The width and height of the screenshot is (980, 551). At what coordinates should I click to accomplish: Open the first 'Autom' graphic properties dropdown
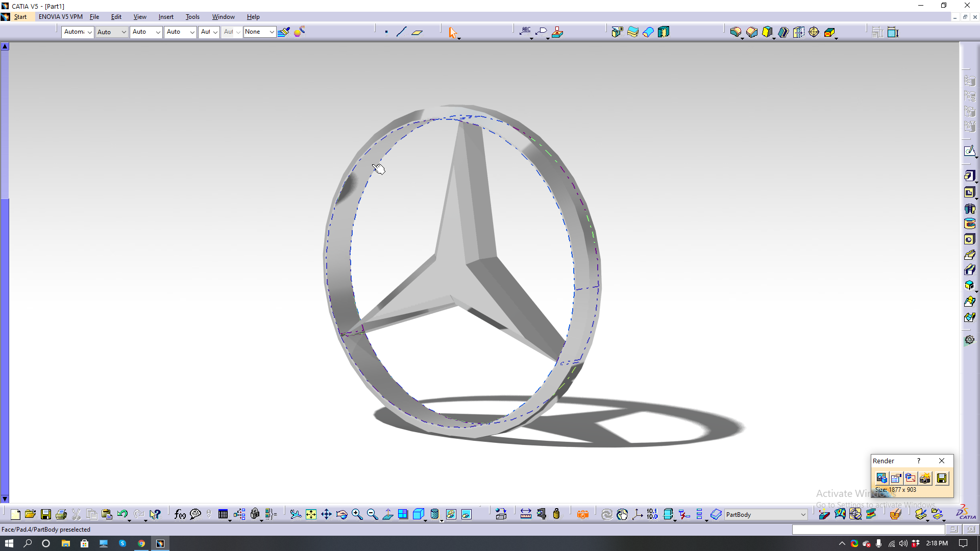coord(78,32)
